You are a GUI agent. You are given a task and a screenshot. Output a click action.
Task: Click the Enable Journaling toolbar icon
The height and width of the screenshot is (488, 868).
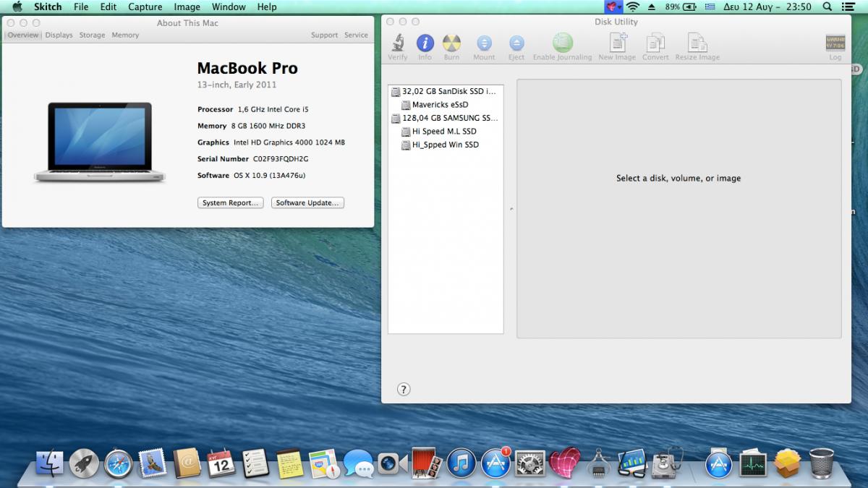(562, 47)
